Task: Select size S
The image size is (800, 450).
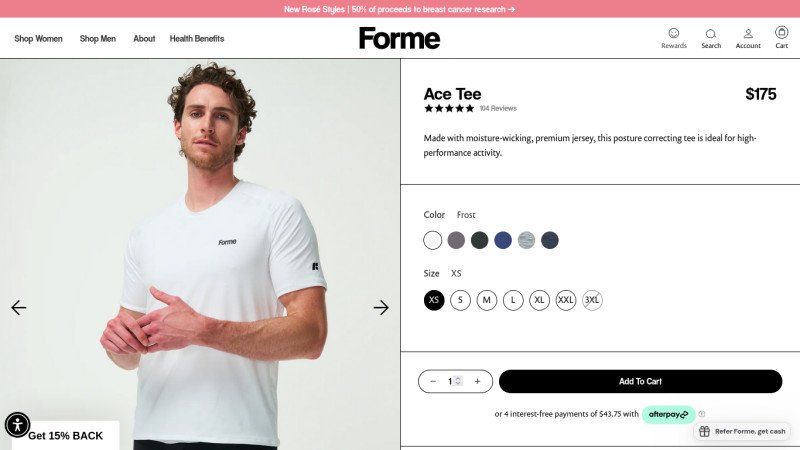Action: [x=460, y=300]
